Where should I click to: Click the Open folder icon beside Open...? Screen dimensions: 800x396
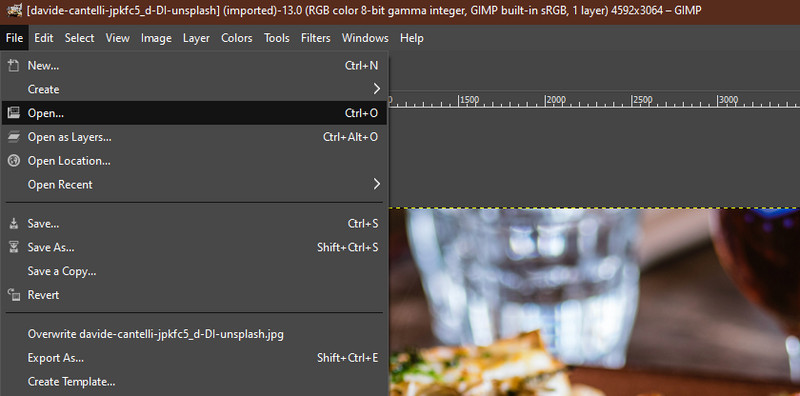14,113
